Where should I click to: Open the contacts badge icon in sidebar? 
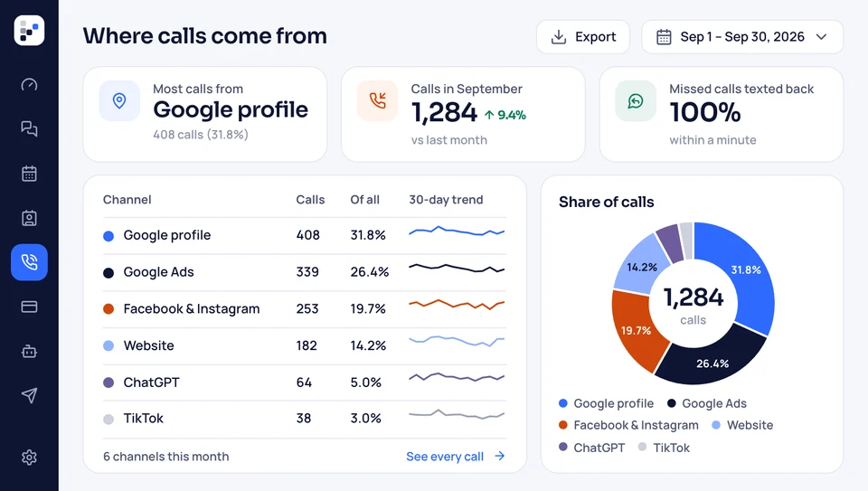pyautogui.click(x=29, y=218)
